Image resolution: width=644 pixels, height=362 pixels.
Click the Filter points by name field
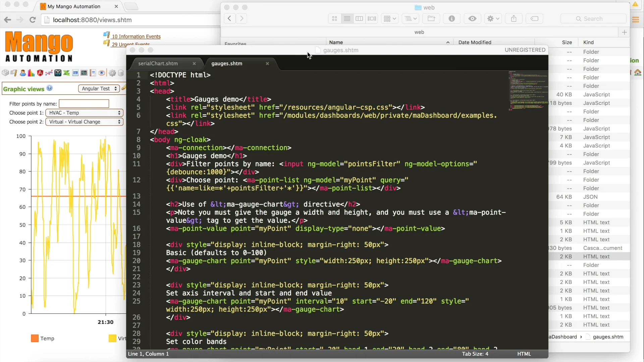(84, 104)
